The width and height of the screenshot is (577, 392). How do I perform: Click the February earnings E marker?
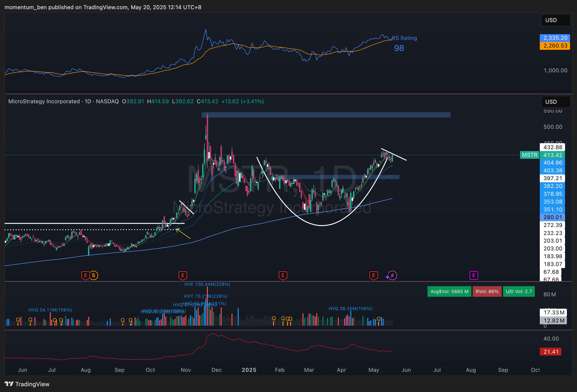[x=283, y=275]
